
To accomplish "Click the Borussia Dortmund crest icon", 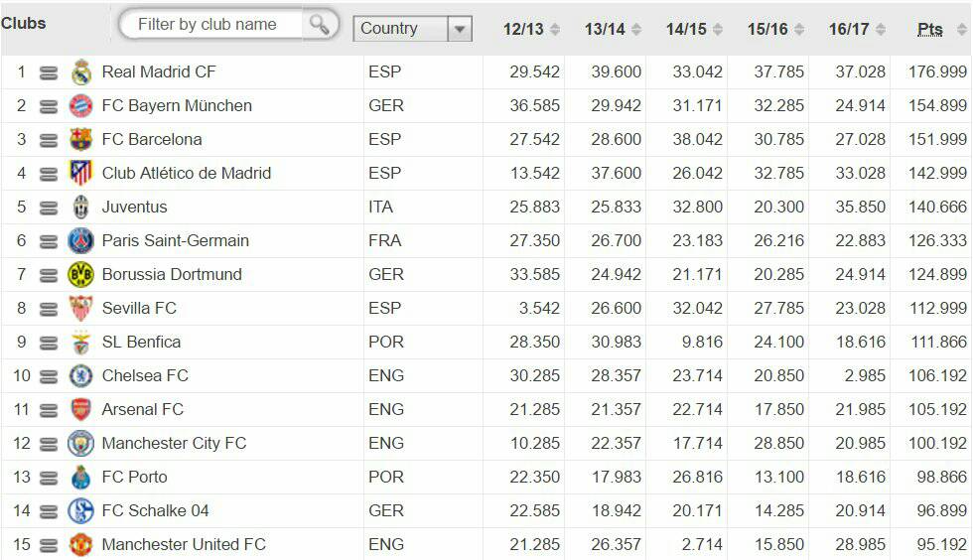I will (81, 275).
